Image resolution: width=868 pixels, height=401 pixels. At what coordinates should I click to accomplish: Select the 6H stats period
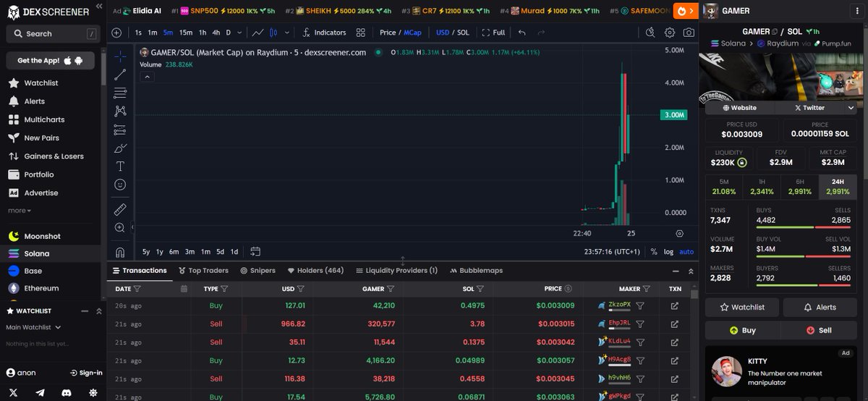tap(799, 187)
